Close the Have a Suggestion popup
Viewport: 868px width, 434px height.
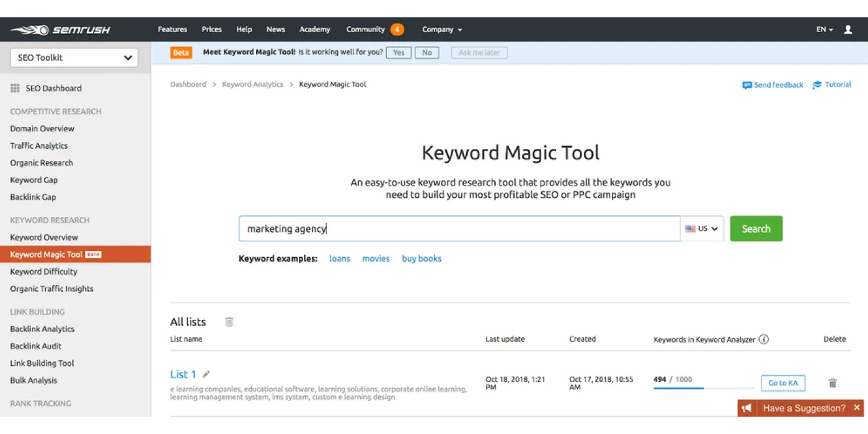pos(857,408)
